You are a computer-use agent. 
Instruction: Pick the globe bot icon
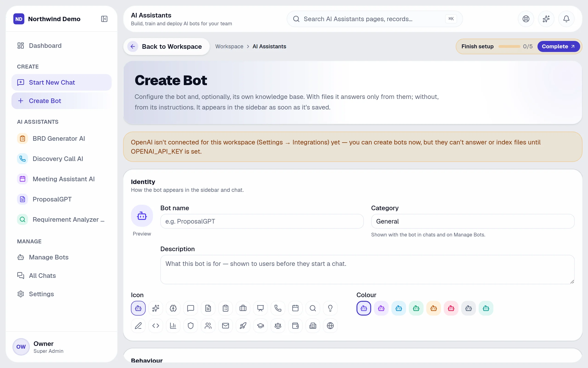tap(330, 326)
